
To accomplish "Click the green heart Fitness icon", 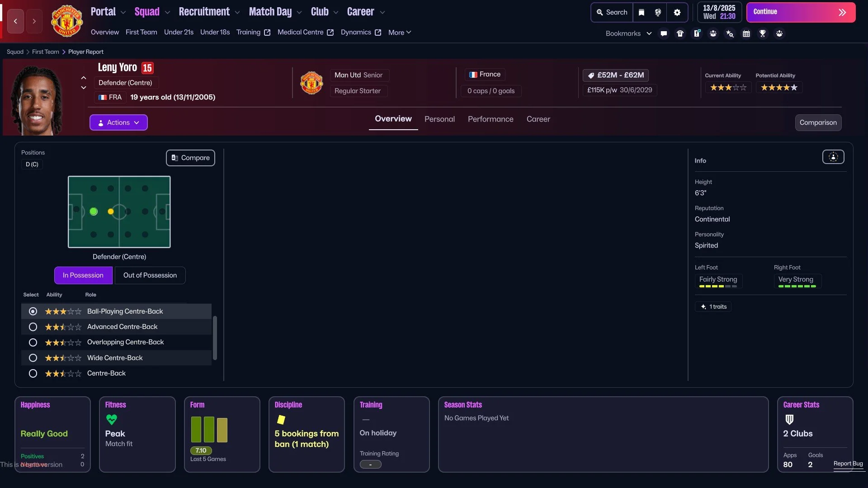I will (x=111, y=420).
